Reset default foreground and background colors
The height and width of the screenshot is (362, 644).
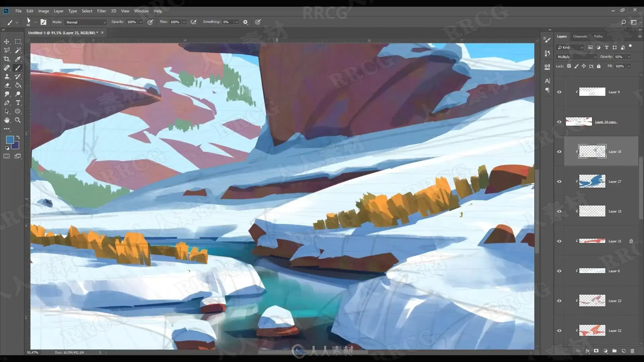pos(7,148)
